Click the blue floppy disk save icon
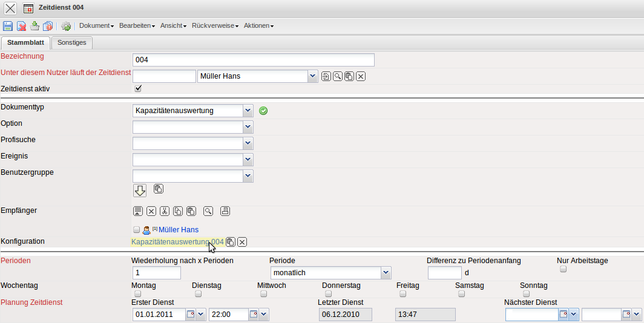Screen dimensions: 644x323 (8, 26)
